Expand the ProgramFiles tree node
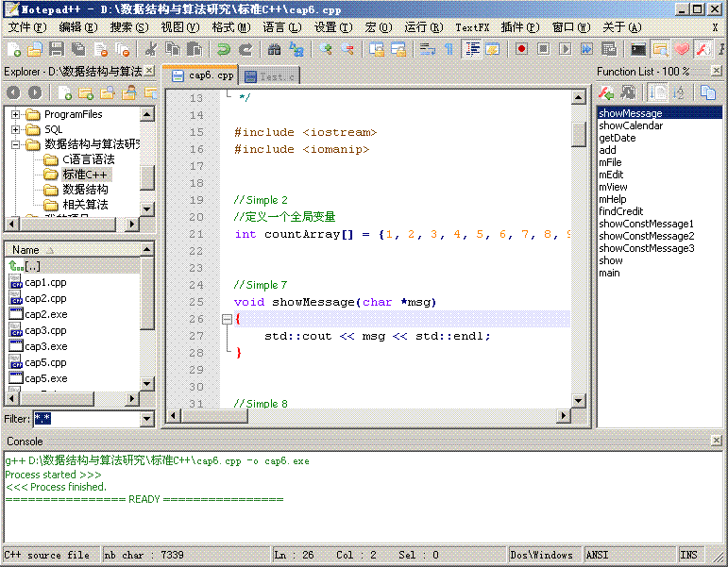 15,114
